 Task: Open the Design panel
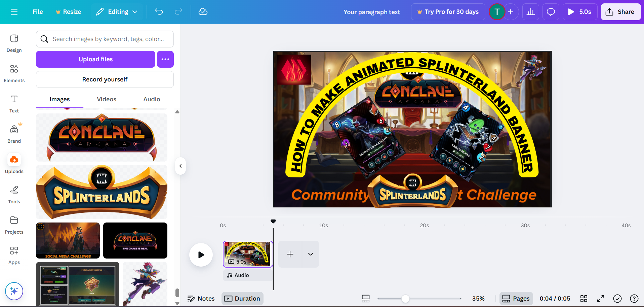(x=14, y=43)
